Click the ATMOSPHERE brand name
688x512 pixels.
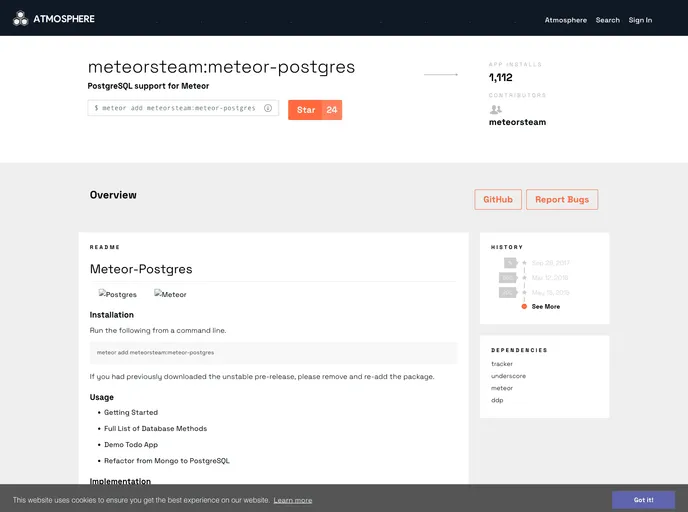(64, 19)
